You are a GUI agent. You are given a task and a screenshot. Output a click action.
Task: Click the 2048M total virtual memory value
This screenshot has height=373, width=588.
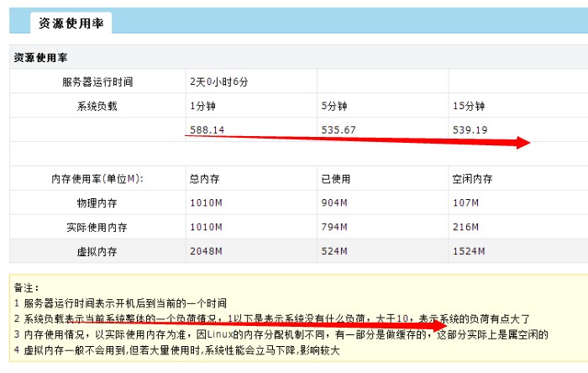206,251
